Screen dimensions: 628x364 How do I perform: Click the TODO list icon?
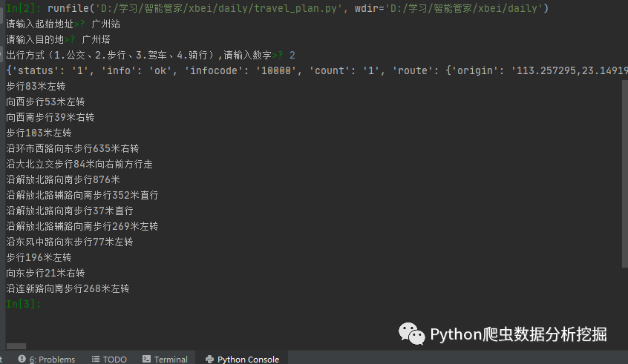click(95, 359)
